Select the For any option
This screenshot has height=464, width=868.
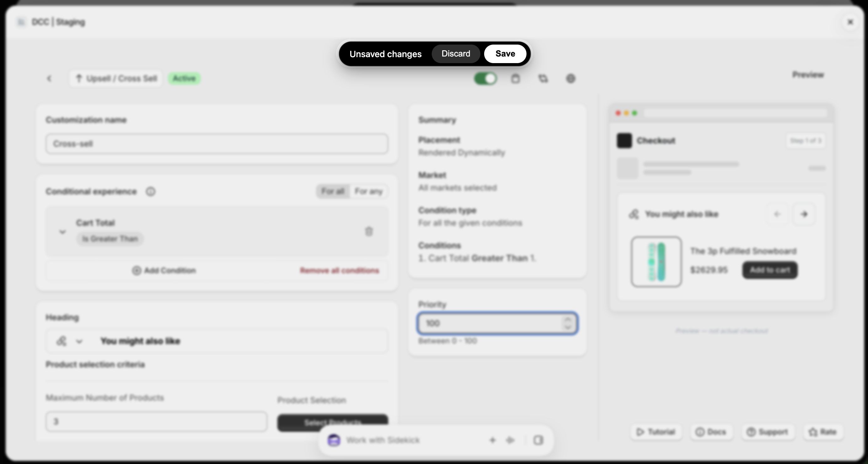pos(369,192)
